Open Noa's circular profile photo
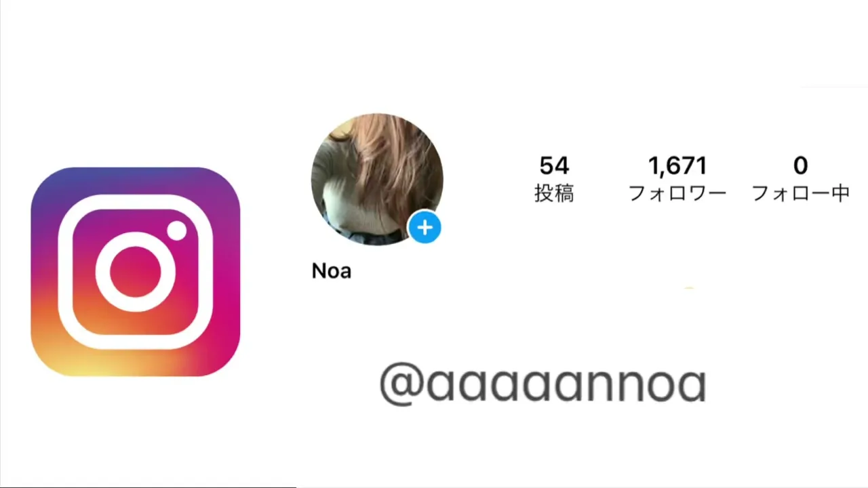Viewport: 868px width, 488px height. pos(377,180)
